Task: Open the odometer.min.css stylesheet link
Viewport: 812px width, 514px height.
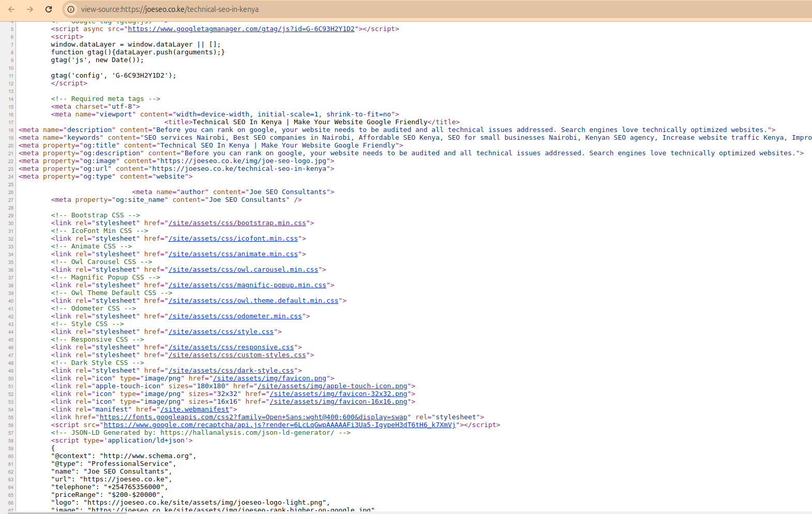Action: pos(235,316)
